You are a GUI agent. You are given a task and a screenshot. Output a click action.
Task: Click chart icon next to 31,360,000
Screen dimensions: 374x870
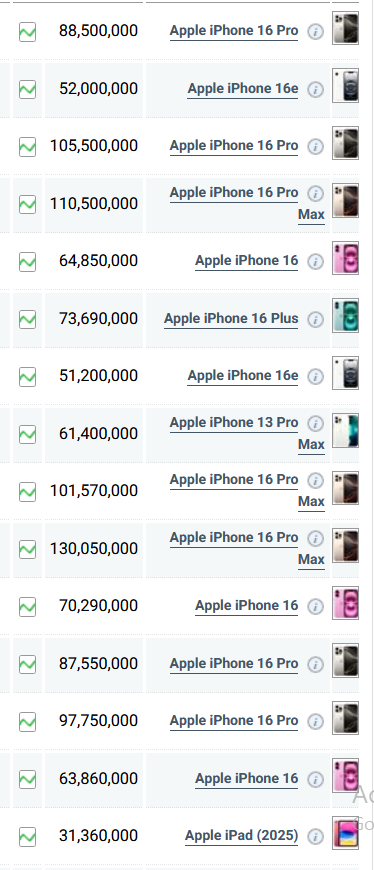pos(27,836)
